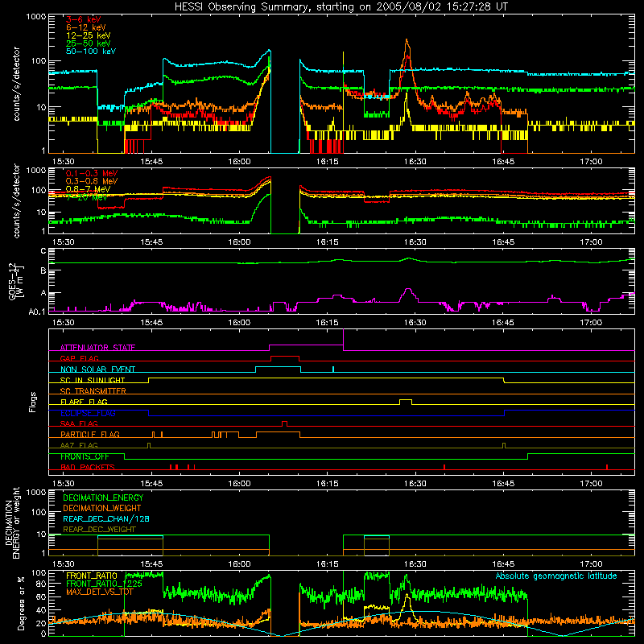Image resolution: width=644 pixels, height=644 pixels.
Task: Click the DECIMATION ENERGY or weight axis title
Action: click(x=12, y=522)
